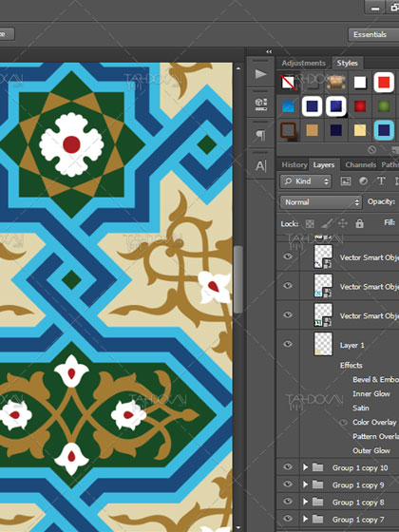Filter layers by adjustment layer icon
Image resolution: width=399 pixels, height=532 pixels.
pyautogui.click(x=363, y=181)
